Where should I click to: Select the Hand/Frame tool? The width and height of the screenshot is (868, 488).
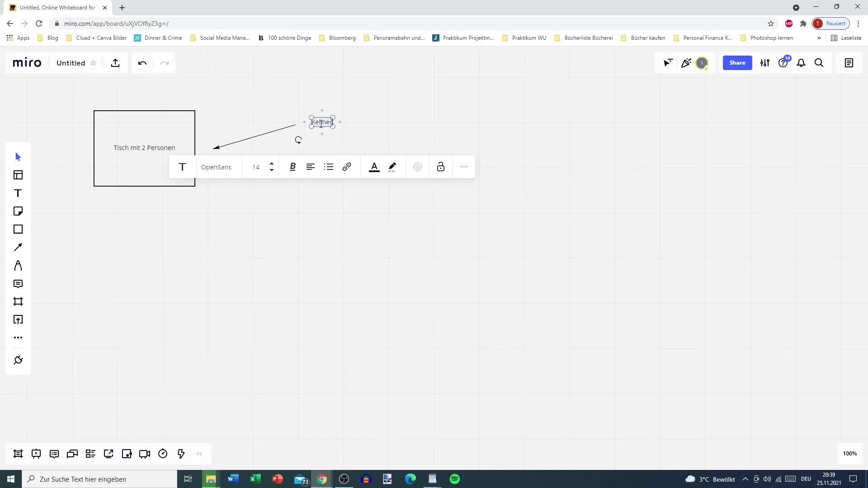click(x=17, y=301)
